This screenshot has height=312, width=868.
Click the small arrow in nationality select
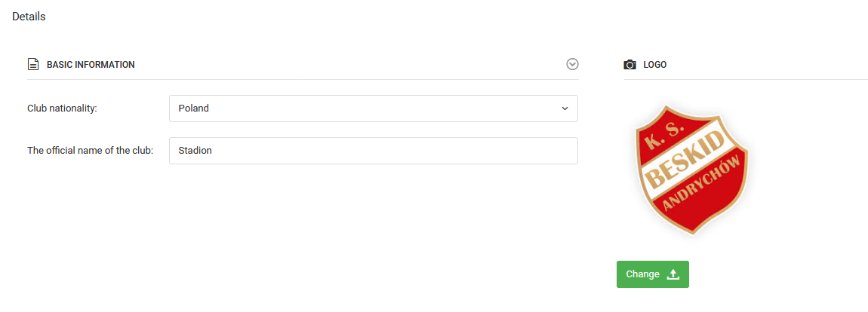[x=565, y=109]
